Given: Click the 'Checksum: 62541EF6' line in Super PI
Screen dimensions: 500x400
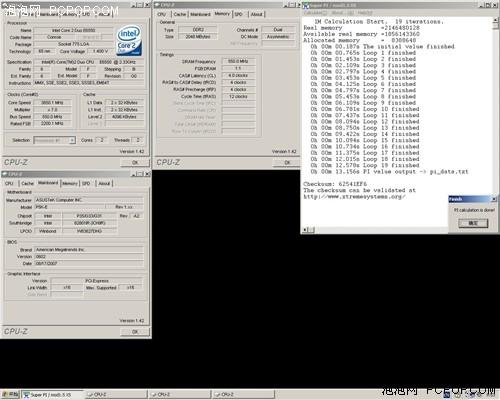Looking at the screenshot, I should click(335, 184).
